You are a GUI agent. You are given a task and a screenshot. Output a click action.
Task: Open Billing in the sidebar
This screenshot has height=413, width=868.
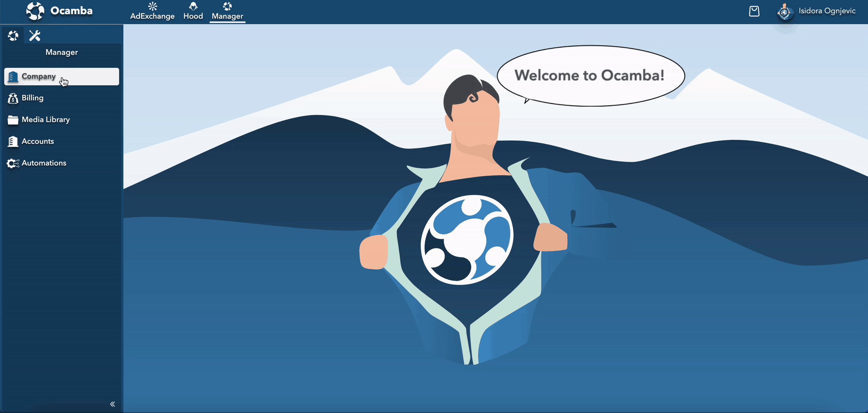point(62,98)
